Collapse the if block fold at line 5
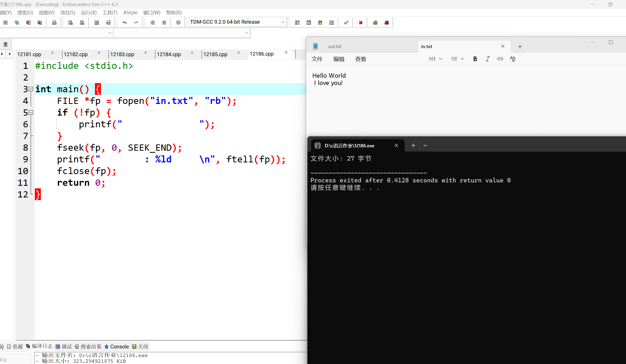Image resolution: width=626 pixels, height=364 pixels. (x=31, y=112)
